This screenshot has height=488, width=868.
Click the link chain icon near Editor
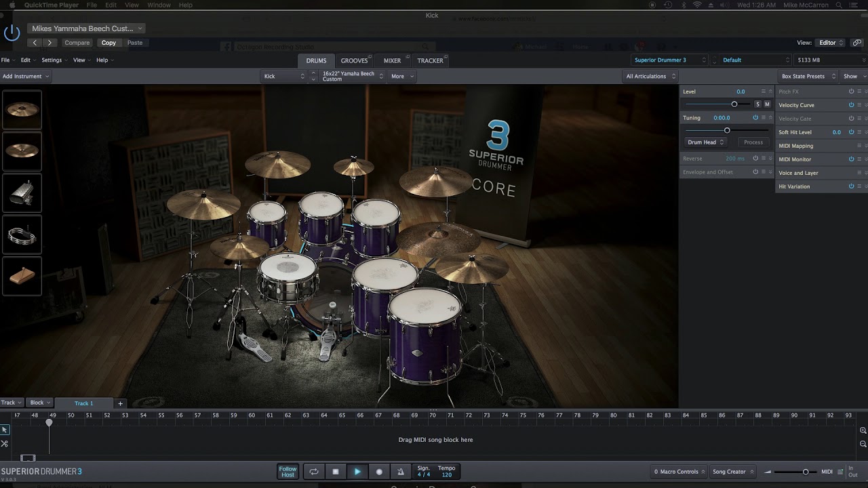857,43
